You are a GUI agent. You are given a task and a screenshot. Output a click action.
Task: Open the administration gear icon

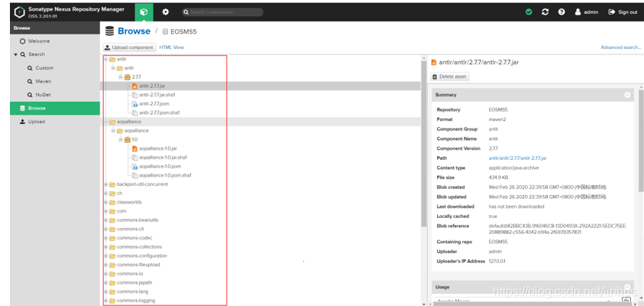pyautogui.click(x=165, y=12)
